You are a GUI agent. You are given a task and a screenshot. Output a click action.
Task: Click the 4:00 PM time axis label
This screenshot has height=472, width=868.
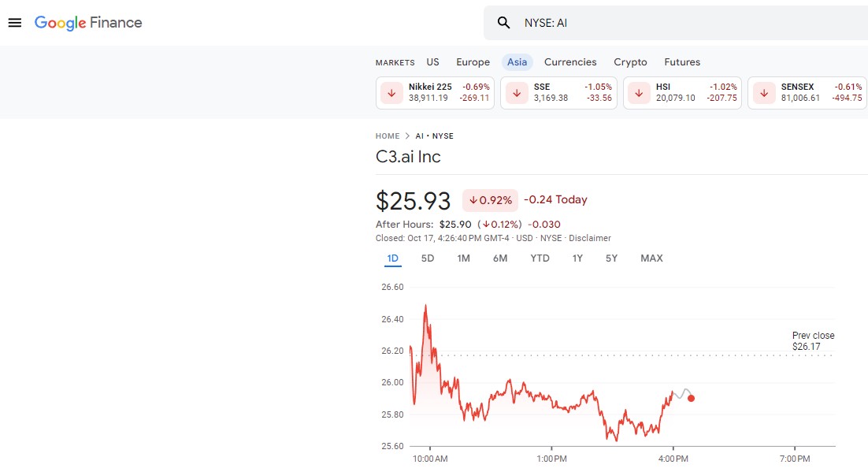(x=673, y=459)
